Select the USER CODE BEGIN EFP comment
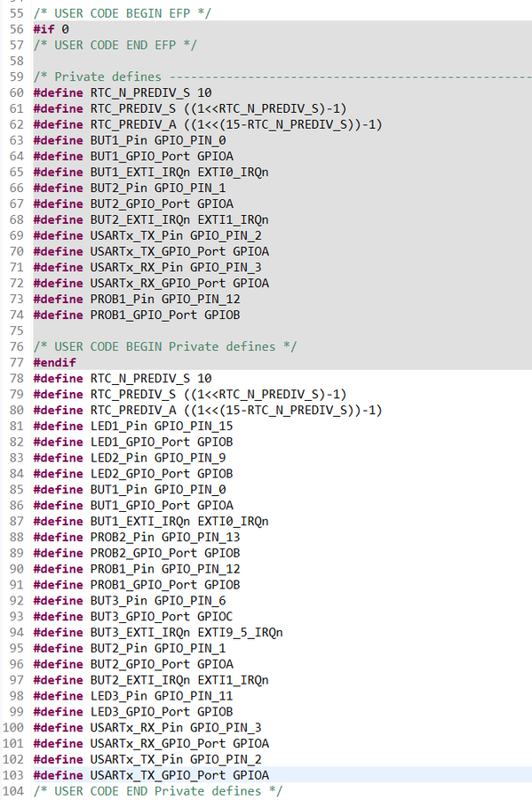The width and height of the screenshot is (532, 800). (123, 13)
